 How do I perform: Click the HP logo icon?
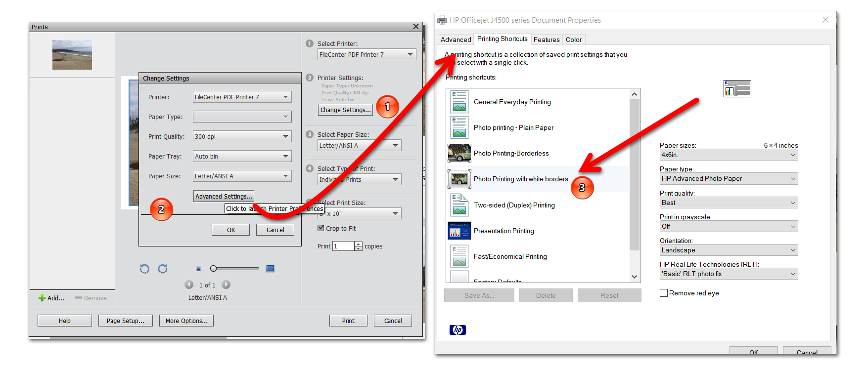pyautogui.click(x=457, y=330)
